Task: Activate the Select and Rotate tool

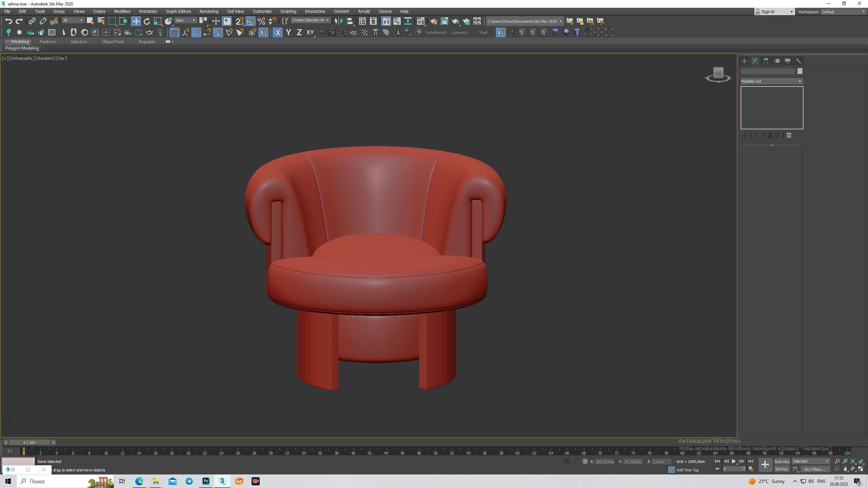Action: click(147, 21)
